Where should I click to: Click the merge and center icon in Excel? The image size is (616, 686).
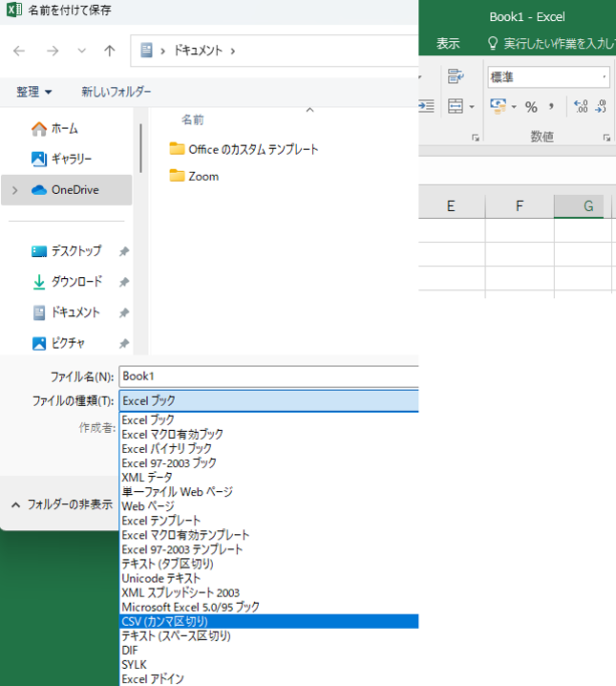tap(456, 106)
